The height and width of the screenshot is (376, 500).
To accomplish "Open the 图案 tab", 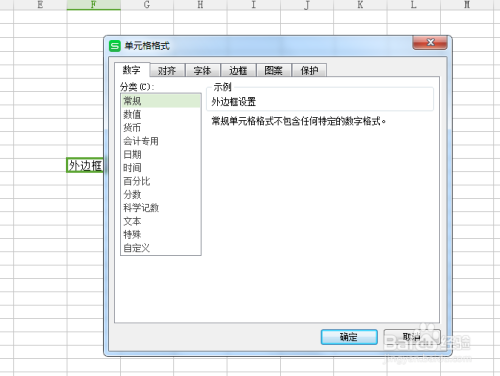I will pos(274,71).
